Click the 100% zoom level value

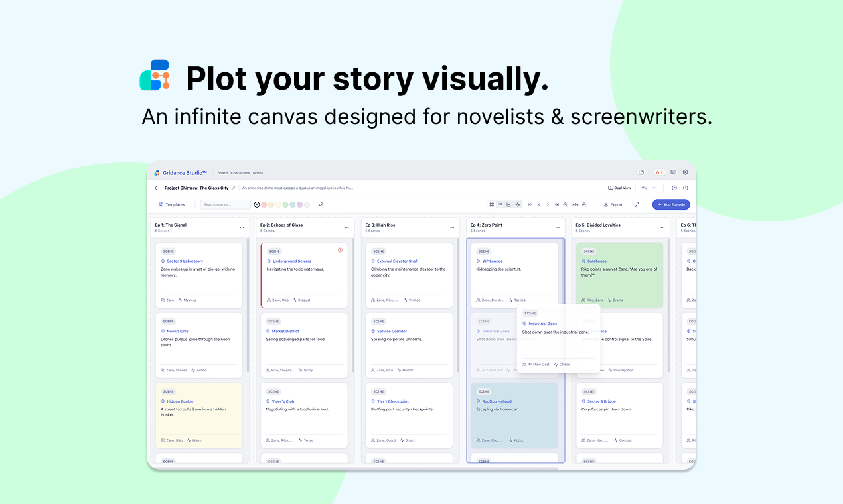pos(575,204)
